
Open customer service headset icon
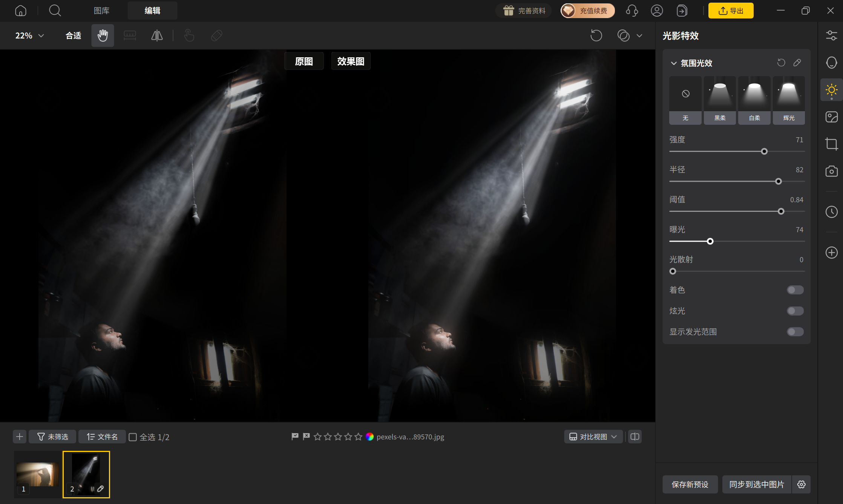pyautogui.click(x=632, y=11)
